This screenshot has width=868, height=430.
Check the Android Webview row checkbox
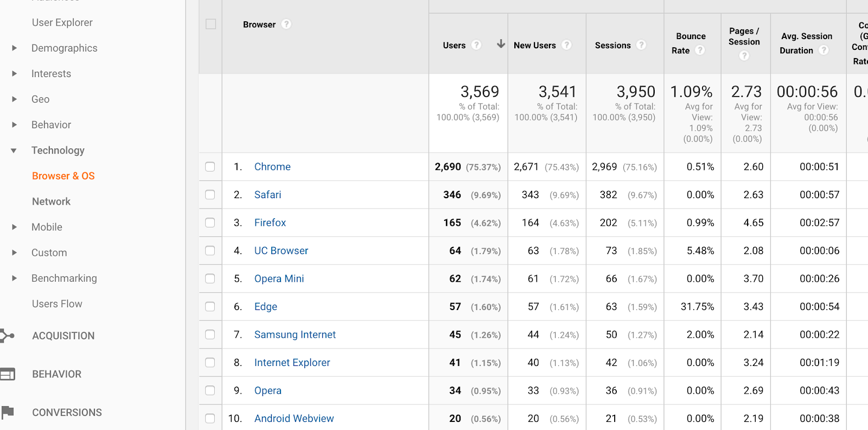[x=210, y=419]
